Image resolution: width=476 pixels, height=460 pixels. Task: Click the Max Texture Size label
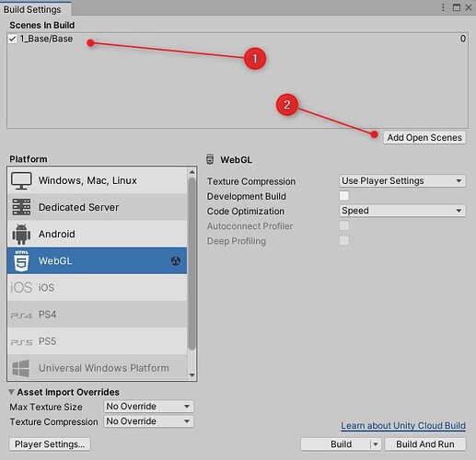[46, 407]
